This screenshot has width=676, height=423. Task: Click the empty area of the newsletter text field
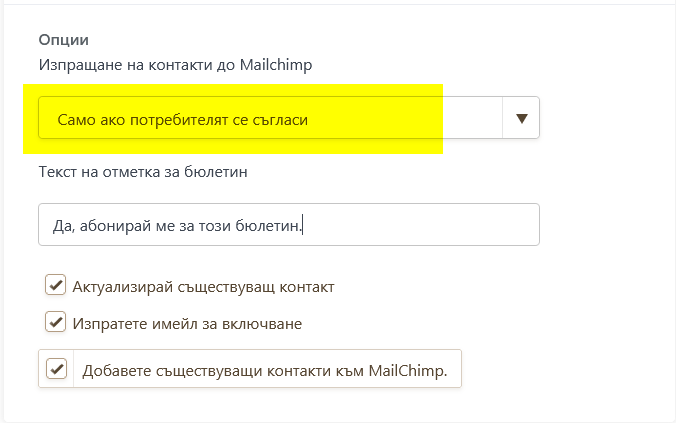tap(420, 225)
